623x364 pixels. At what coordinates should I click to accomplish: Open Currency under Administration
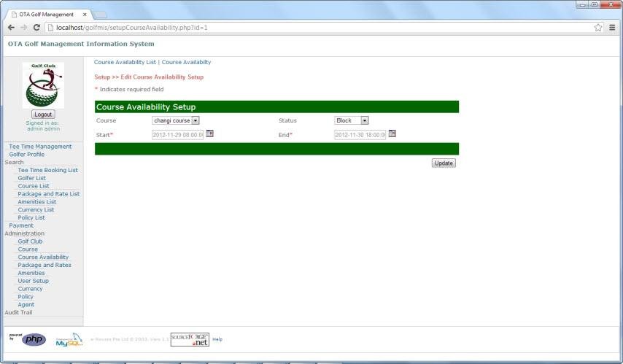coord(30,289)
